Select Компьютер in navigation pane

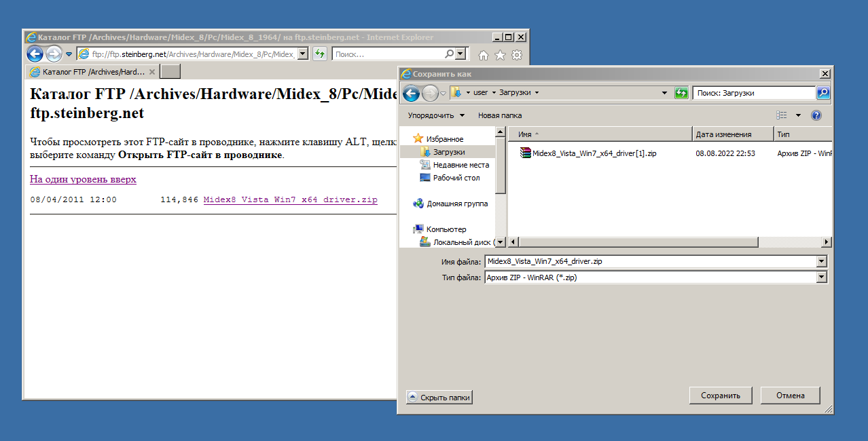[x=439, y=229]
